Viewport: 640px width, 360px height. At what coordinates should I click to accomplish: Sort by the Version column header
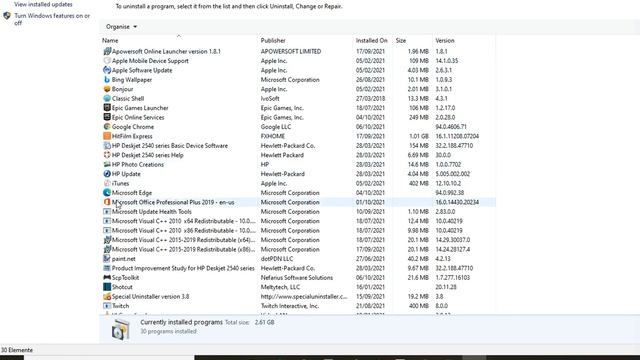[x=445, y=40]
